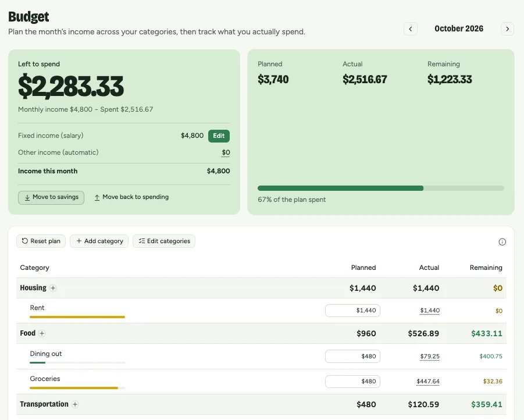This screenshot has width=524, height=420.
Task: Click the October 2026 month label
Action: point(459,29)
